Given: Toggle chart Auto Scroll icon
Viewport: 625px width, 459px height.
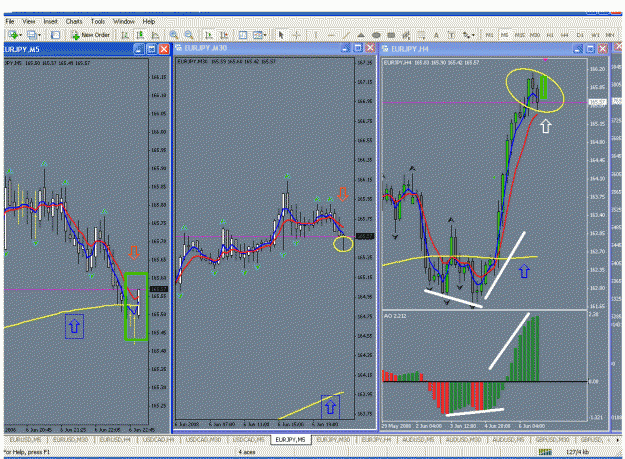Looking at the screenshot, I should point(208,35).
